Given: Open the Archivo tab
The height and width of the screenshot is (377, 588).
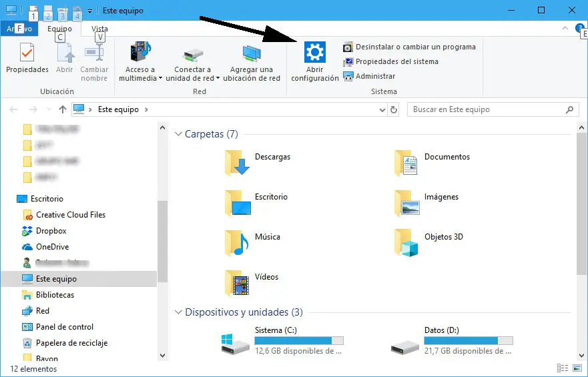Looking at the screenshot, I should [19, 29].
